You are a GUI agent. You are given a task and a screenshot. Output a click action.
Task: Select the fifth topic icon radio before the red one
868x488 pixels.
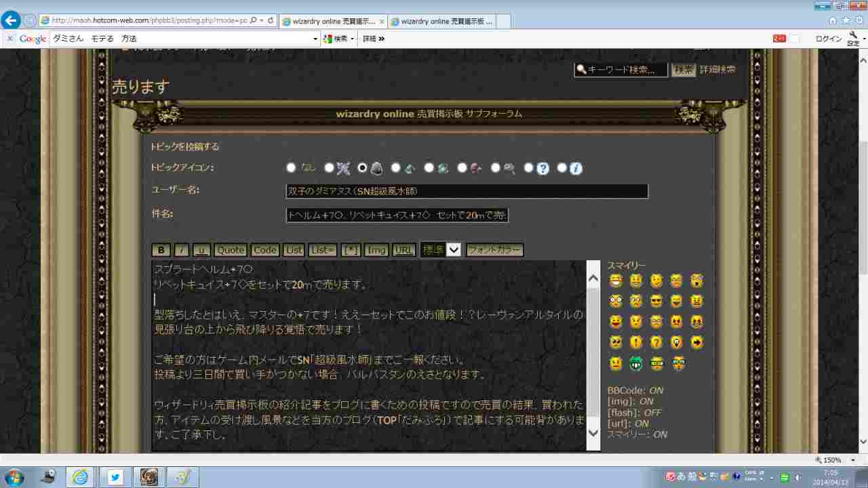[429, 167]
